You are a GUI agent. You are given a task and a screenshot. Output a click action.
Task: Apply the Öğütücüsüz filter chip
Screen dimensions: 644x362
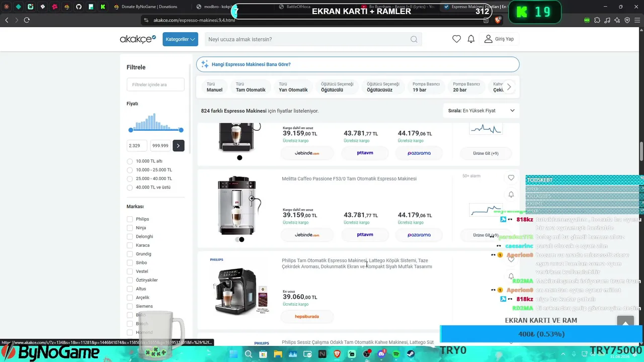coord(383,87)
